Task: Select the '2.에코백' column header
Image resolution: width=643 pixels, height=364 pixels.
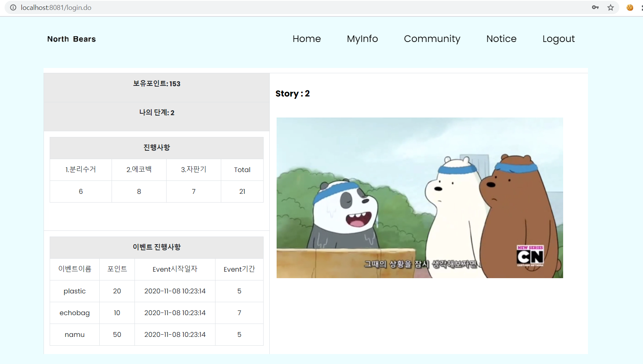Action: (139, 170)
